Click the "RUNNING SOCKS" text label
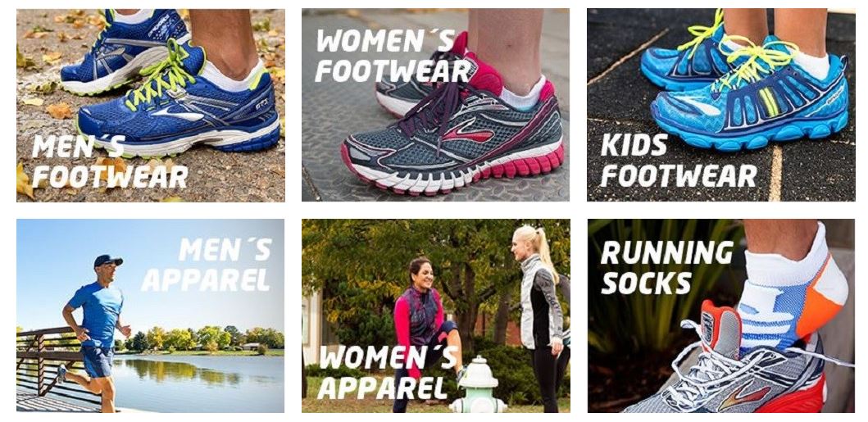 [667, 267]
